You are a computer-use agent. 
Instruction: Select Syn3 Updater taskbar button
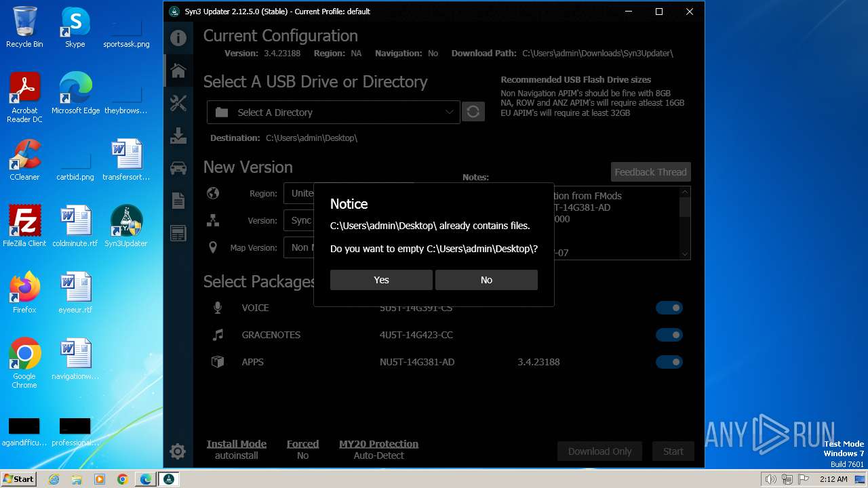click(x=169, y=479)
